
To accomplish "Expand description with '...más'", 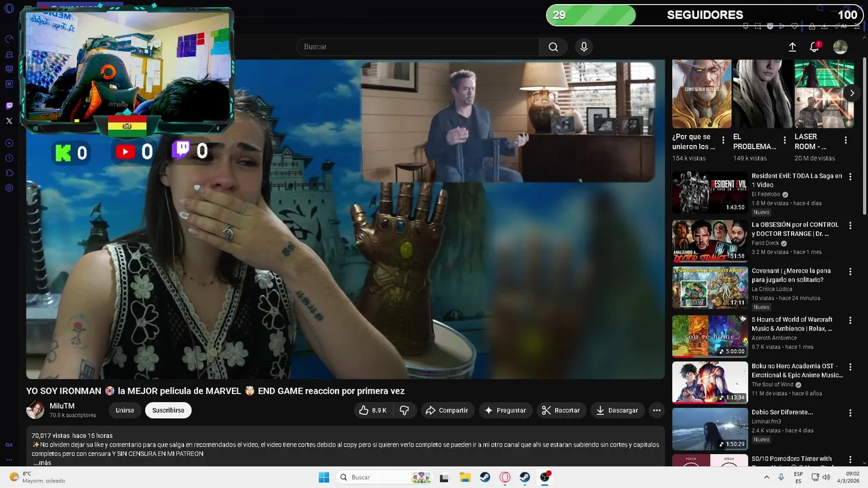I will point(42,463).
